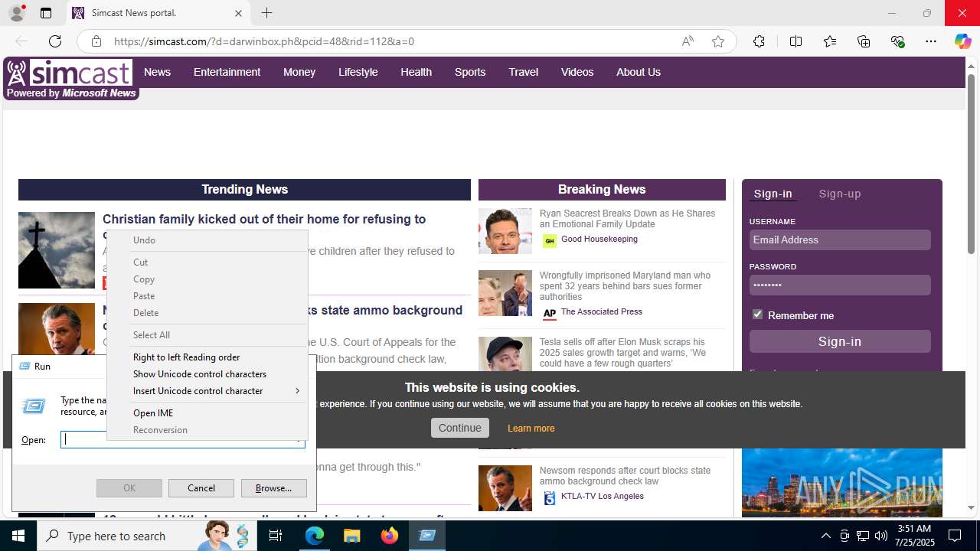Click the browser profile avatar icon
The image size is (980, 551).
16,13
